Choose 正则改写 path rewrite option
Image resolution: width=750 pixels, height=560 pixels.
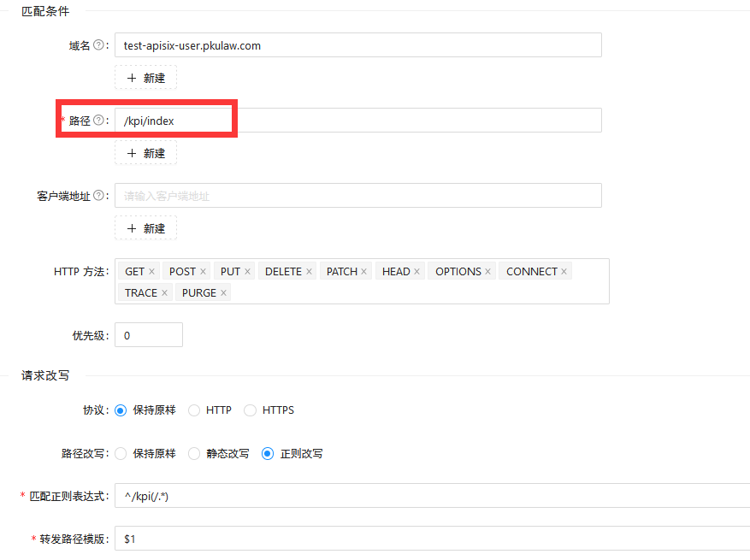268,453
